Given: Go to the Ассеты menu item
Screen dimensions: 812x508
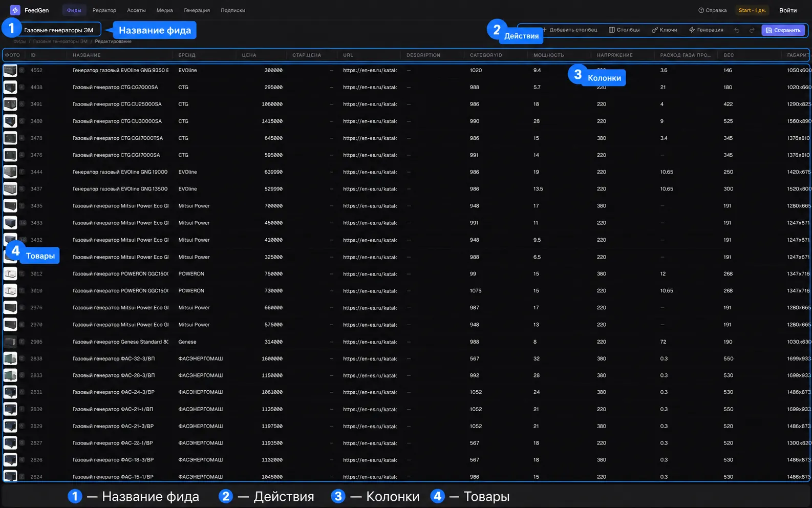Looking at the screenshot, I should coord(136,10).
